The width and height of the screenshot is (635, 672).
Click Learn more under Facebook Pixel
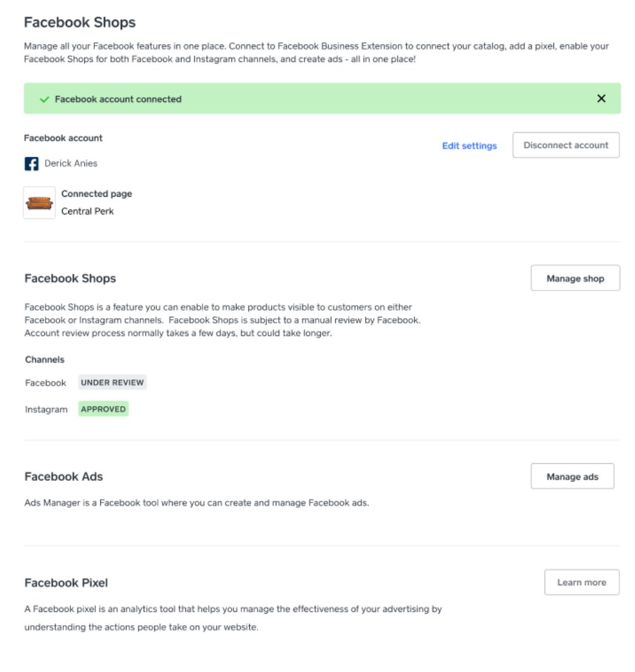[x=581, y=582]
